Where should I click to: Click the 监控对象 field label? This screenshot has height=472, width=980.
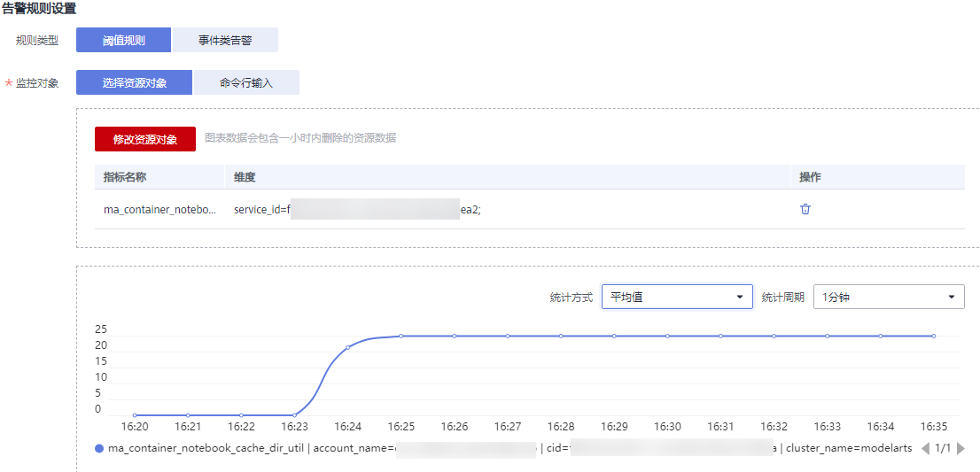pyautogui.click(x=37, y=83)
